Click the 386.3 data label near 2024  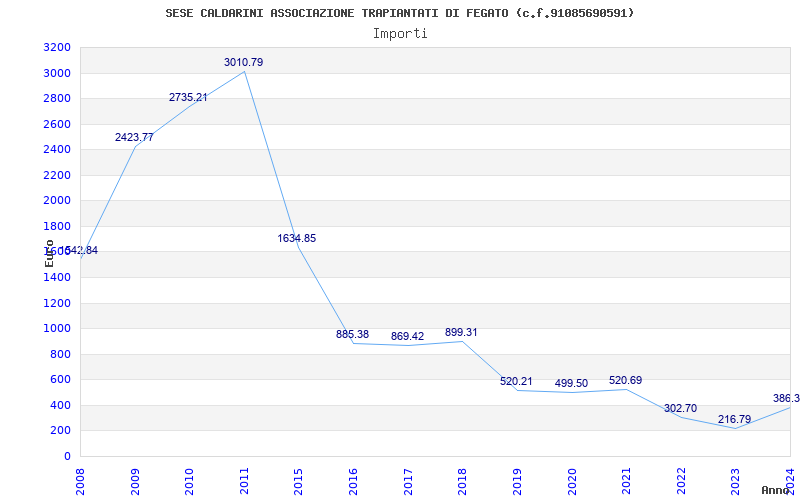(x=786, y=398)
